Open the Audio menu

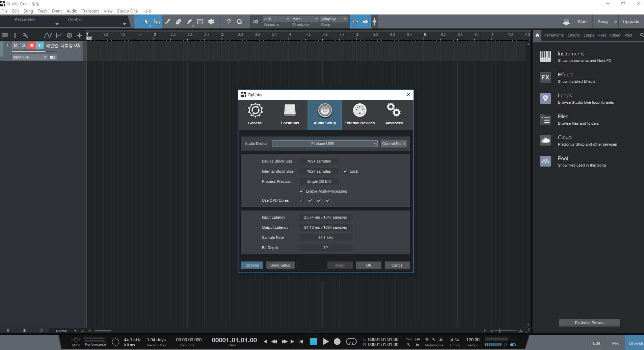(x=72, y=11)
